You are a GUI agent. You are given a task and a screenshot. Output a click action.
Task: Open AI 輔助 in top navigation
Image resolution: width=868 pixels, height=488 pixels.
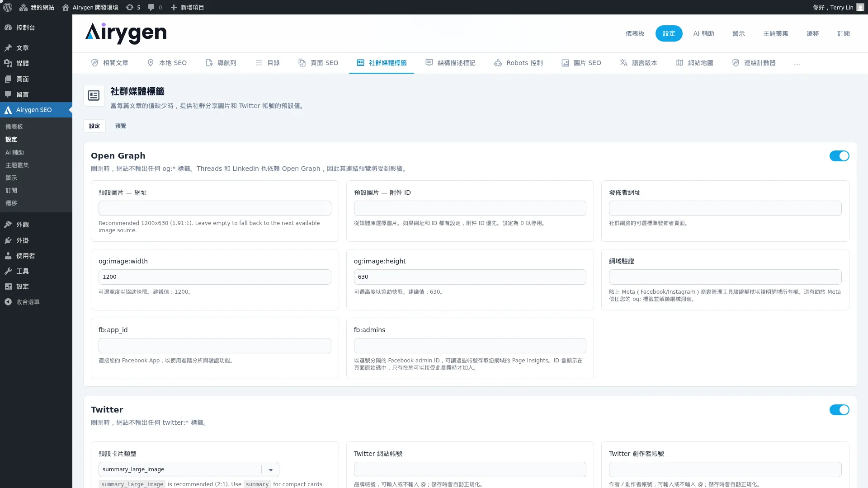703,33
